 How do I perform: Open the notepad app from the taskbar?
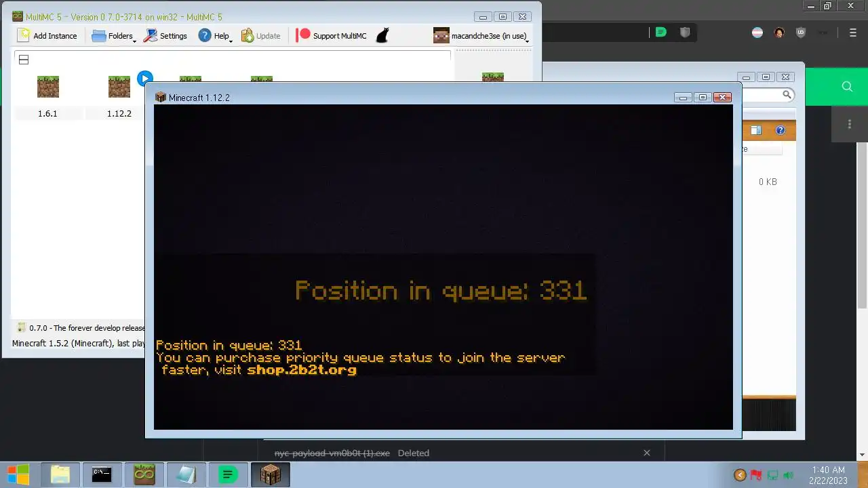(186, 474)
